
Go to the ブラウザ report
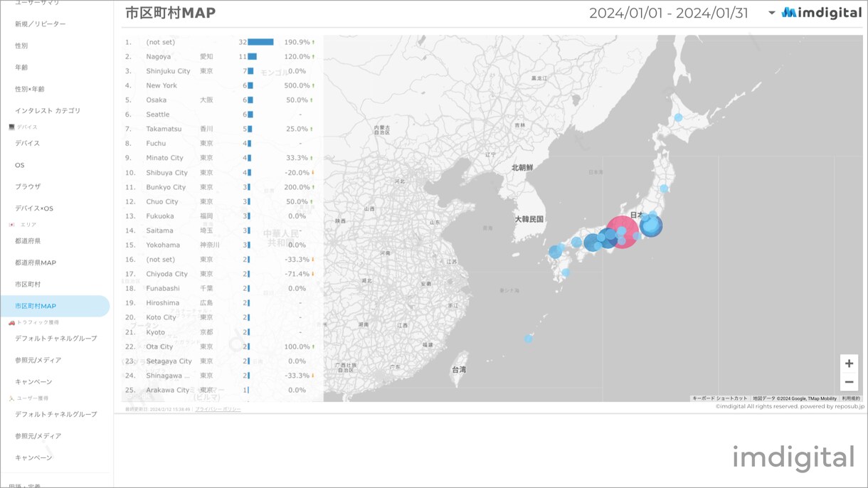tap(28, 186)
